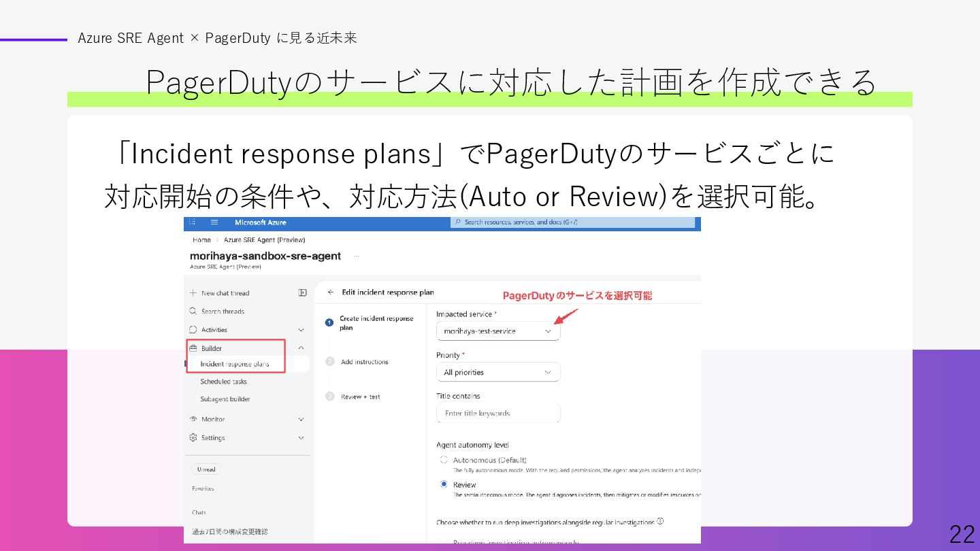980x551 pixels.
Task: Open Subagent builder
Action: click(x=225, y=399)
